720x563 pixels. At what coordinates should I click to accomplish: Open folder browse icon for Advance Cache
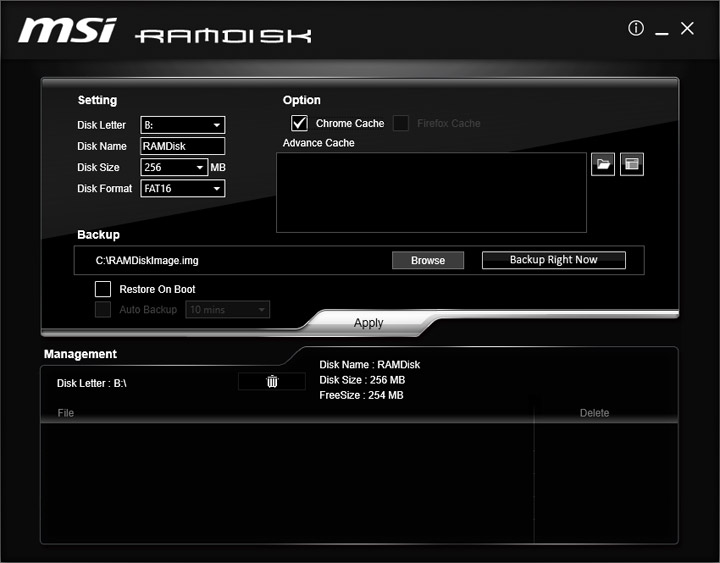tap(603, 164)
